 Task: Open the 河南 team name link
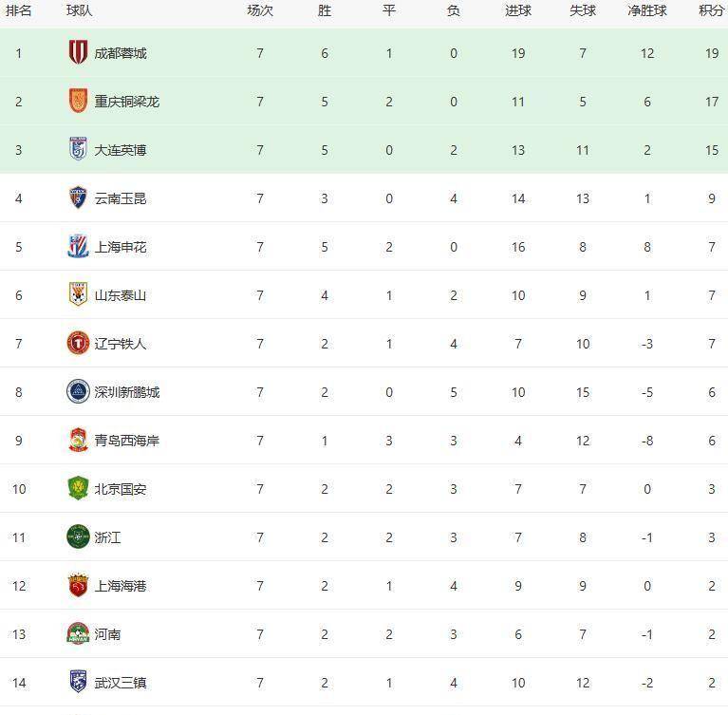107,634
